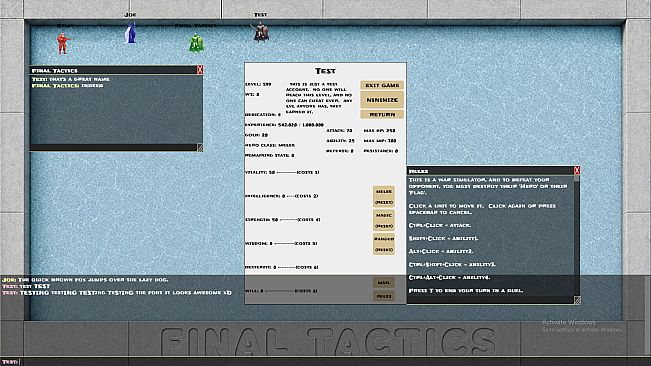Click the 'Test: test TEST' chat message
Image resolution: width=651 pixels, height=366 pixels.
click(26, 286)
